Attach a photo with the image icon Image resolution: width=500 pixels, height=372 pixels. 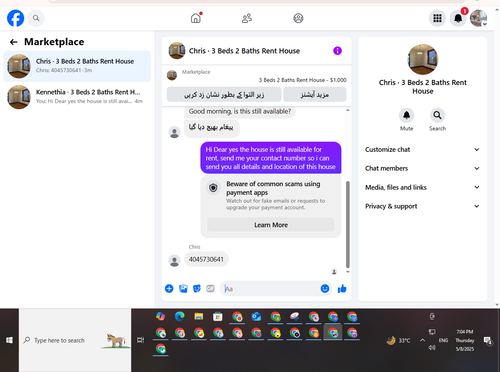point(183,289)
